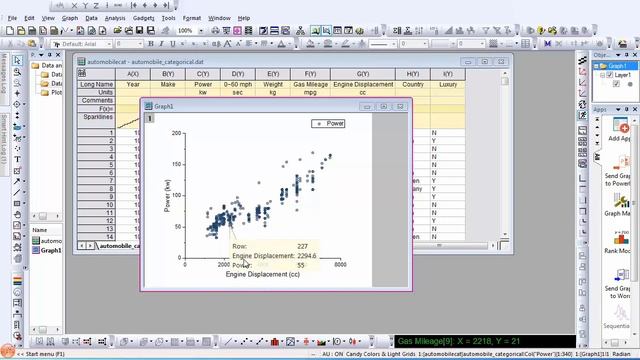Click the layer 1 button in Graph1
Image resolution: width=640 pixels, height=360 pixels.
(150, 118)
